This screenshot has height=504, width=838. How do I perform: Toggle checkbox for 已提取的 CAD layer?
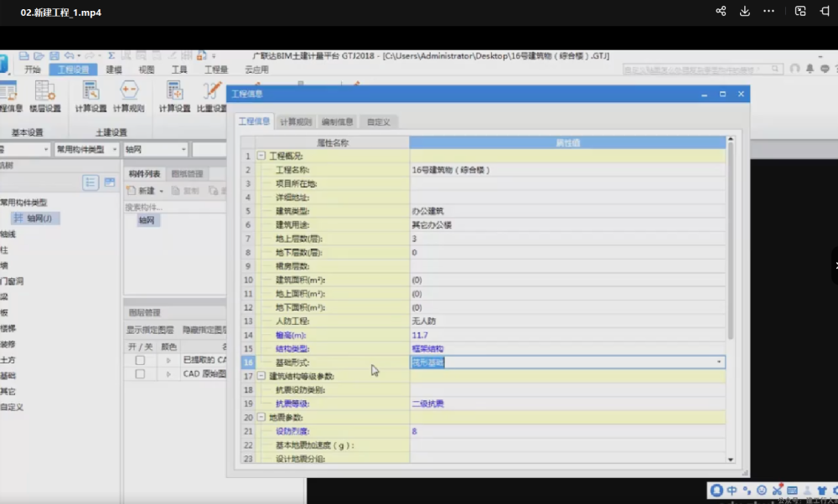(x=140, y=360)
